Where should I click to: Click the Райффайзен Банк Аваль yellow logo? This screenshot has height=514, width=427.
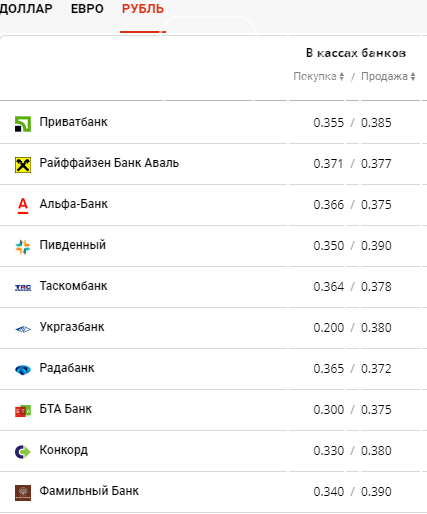23,165
